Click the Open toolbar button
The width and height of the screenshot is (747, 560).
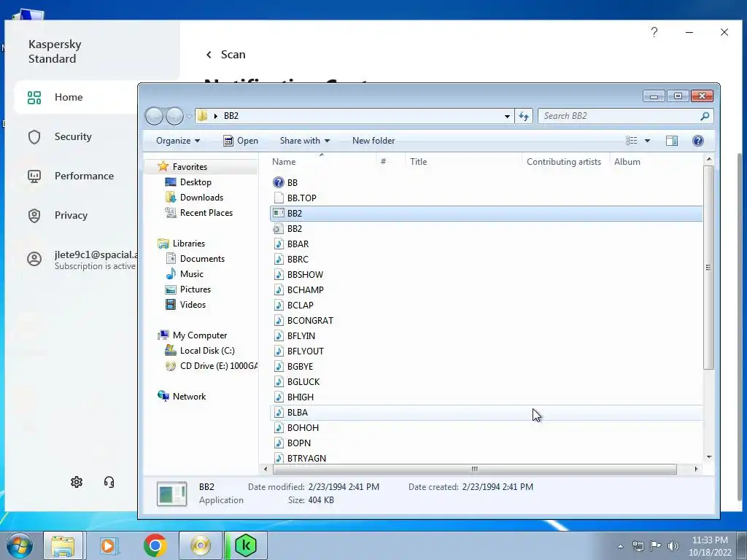[x=241, y=141]
